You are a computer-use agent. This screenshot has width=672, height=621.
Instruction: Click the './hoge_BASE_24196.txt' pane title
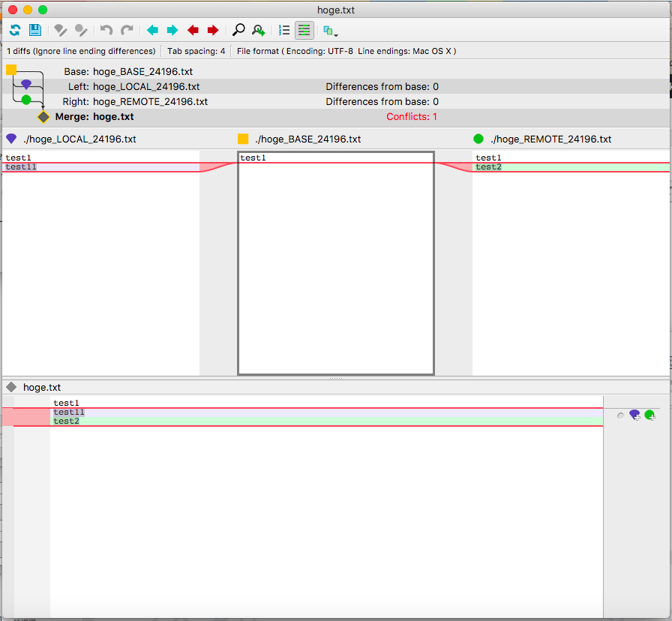(x=307, y=139)
